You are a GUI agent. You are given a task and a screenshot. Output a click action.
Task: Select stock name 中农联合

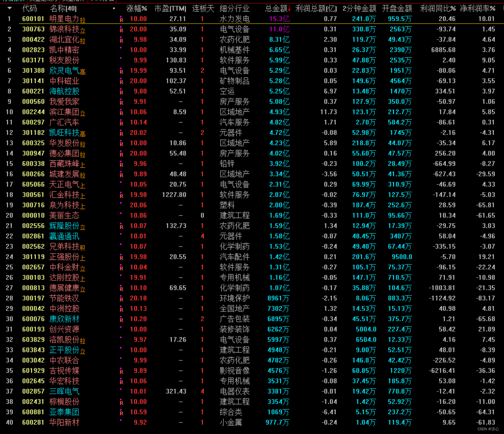64,360
